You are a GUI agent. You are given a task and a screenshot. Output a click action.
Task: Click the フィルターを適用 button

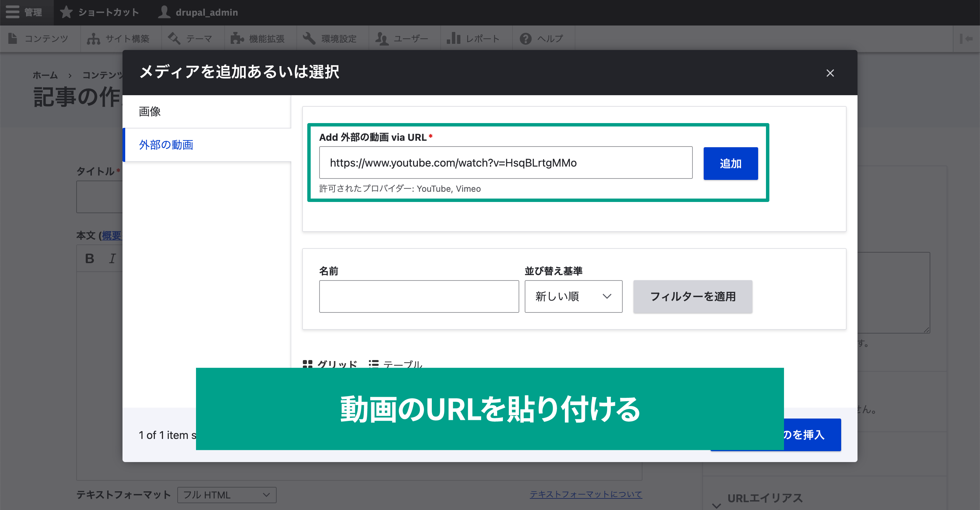coord(692,296)
